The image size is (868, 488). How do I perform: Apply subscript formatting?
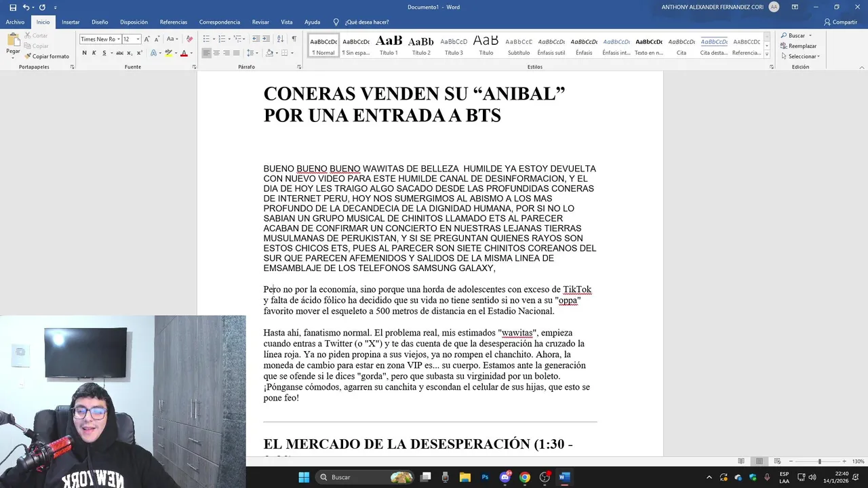130,53
